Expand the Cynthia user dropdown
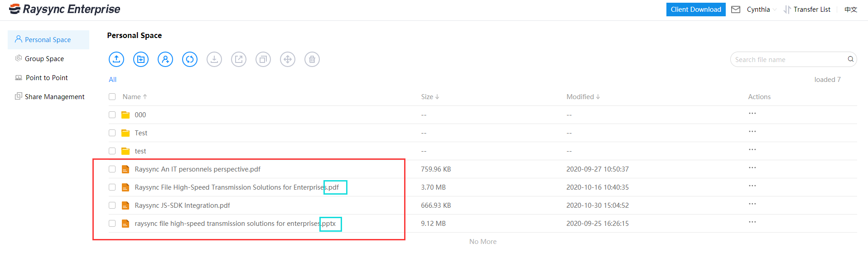868x277 pixels. pyautogui.click(x=762, y=10)
